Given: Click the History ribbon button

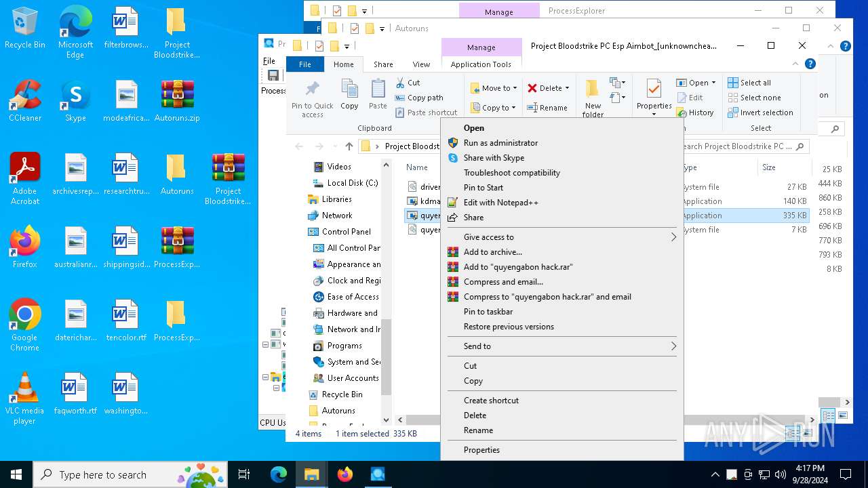Looking at the screenshot, I should [695, 113].
